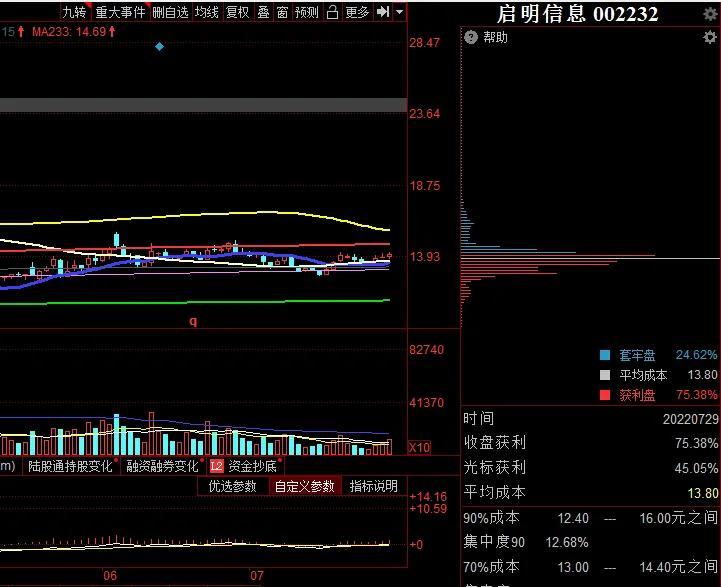Click the 70%成本 row label
Image resolution: width=721 pixels, height=587 pixels.
coord(491,566)
